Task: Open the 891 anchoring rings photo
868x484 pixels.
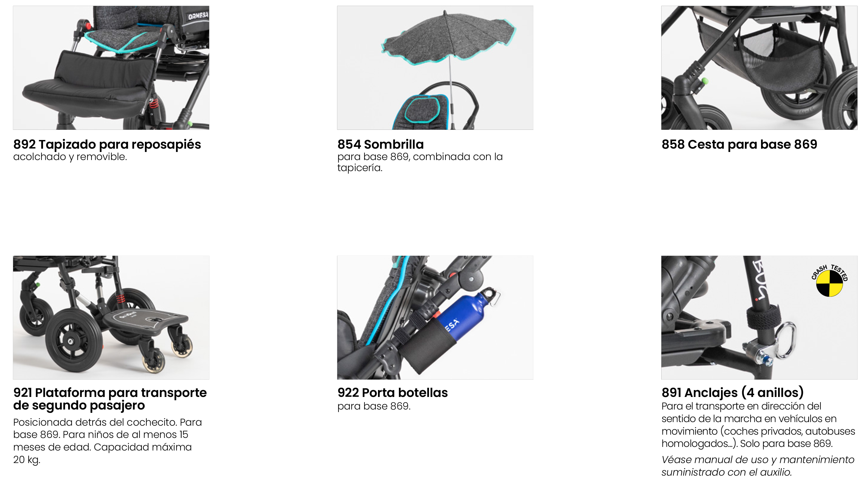Action: coord(759,317)
